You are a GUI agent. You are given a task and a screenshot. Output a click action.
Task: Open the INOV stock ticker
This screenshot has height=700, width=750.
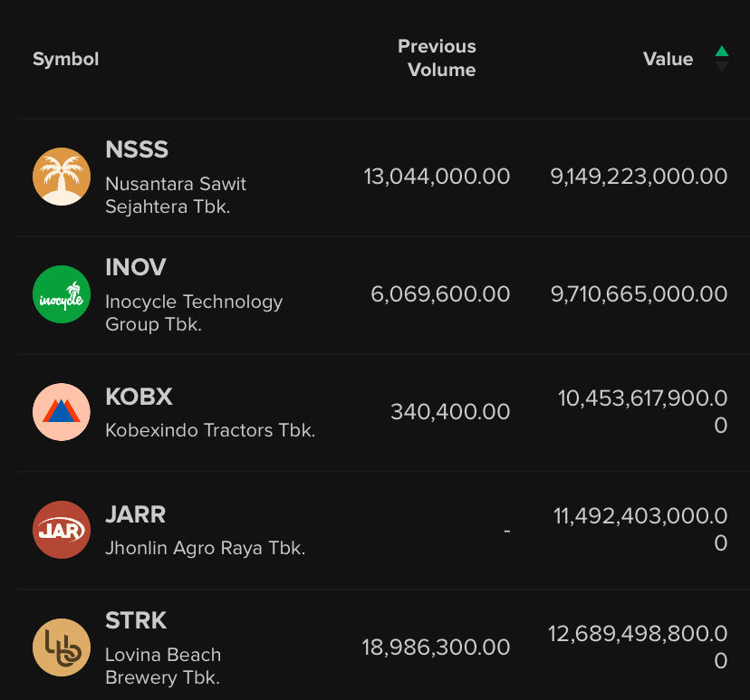point(136,267)
